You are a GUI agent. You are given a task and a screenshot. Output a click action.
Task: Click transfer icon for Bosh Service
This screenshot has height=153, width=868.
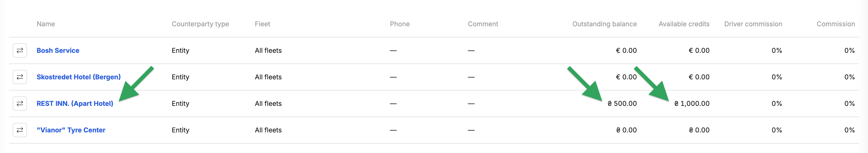pos(20,50)
